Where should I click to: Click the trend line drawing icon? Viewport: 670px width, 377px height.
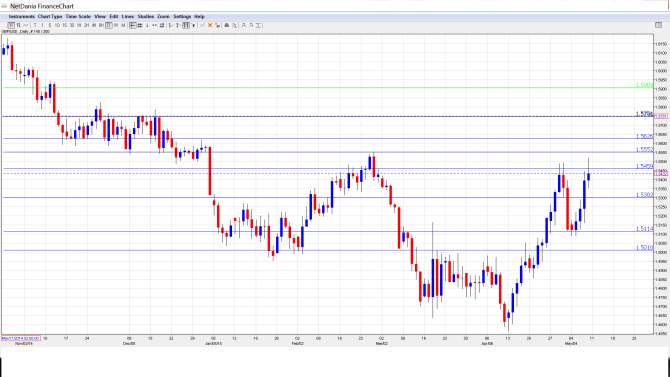203,26
